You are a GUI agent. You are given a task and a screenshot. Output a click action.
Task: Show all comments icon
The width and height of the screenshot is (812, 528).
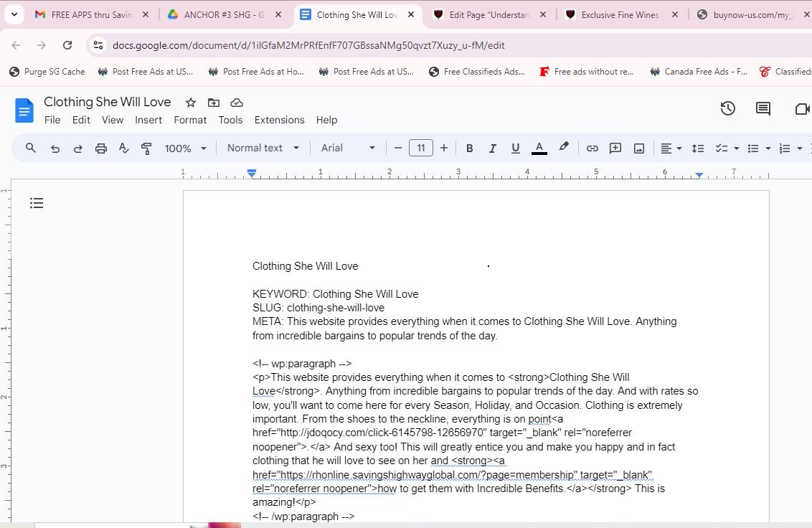[x=763, y=108]
